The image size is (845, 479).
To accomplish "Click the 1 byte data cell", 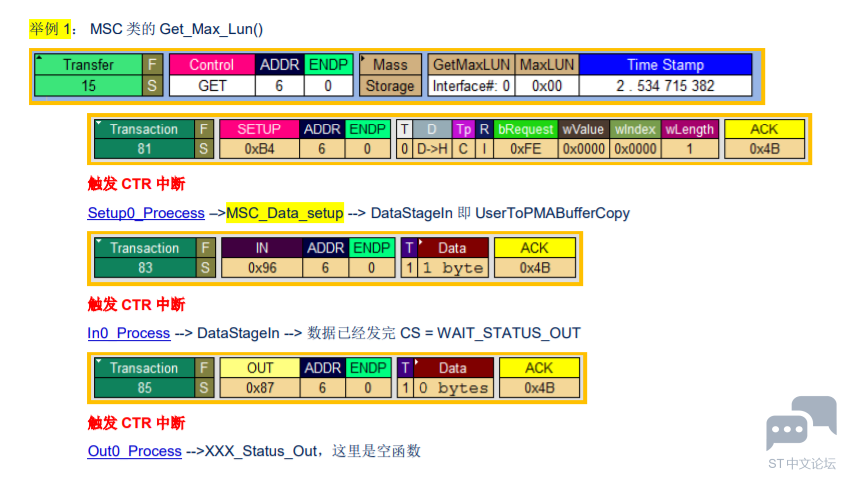I will click(x=452, y=268).
